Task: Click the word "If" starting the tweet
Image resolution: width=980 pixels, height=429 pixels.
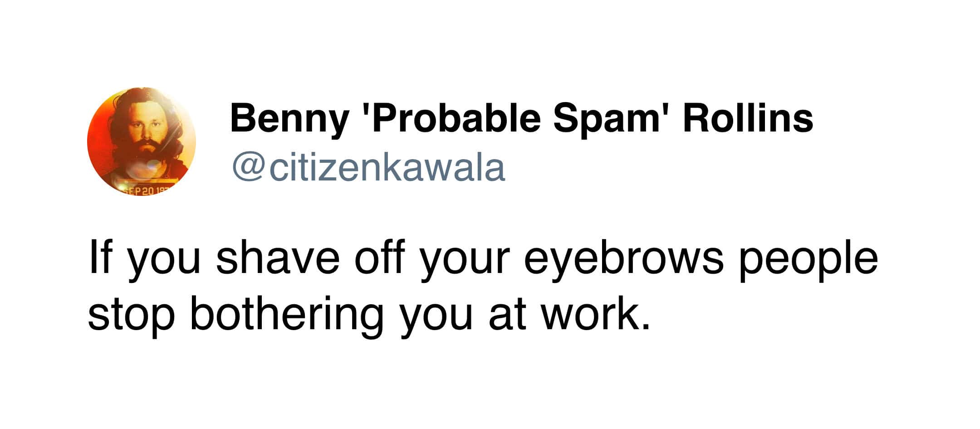Action: [99, 260]
